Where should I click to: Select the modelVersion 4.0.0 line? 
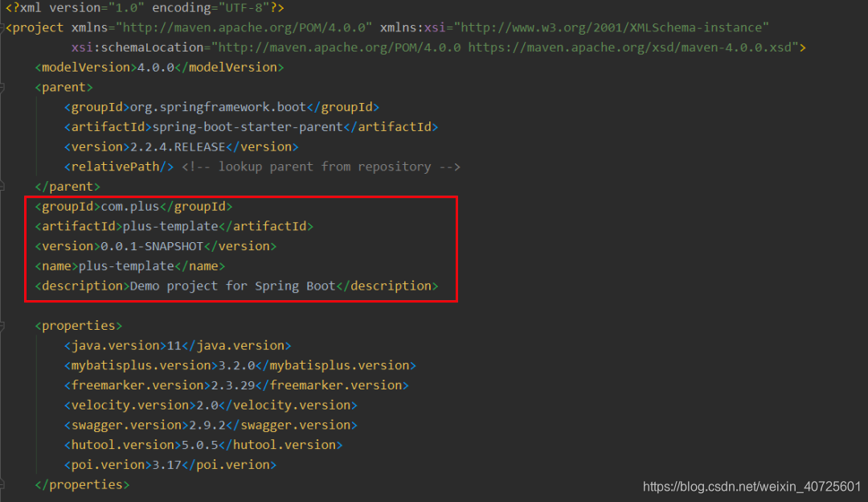(159, 68)
